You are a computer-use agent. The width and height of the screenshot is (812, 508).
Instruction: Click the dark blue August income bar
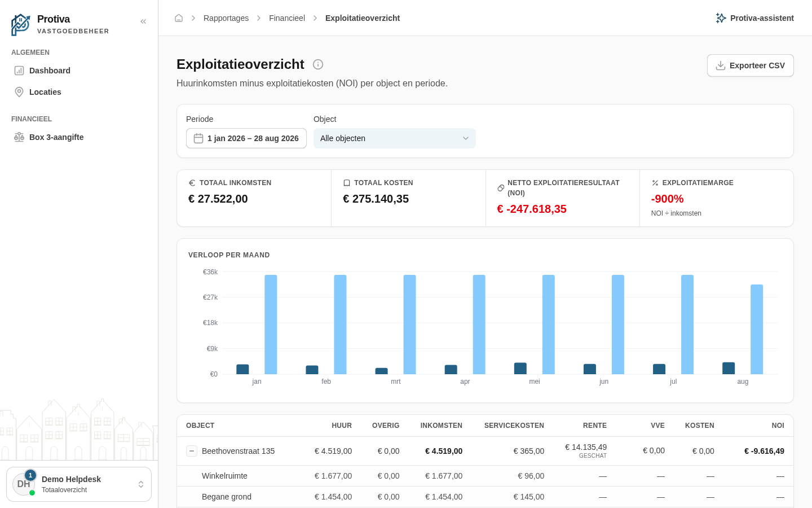coord(729,368)
